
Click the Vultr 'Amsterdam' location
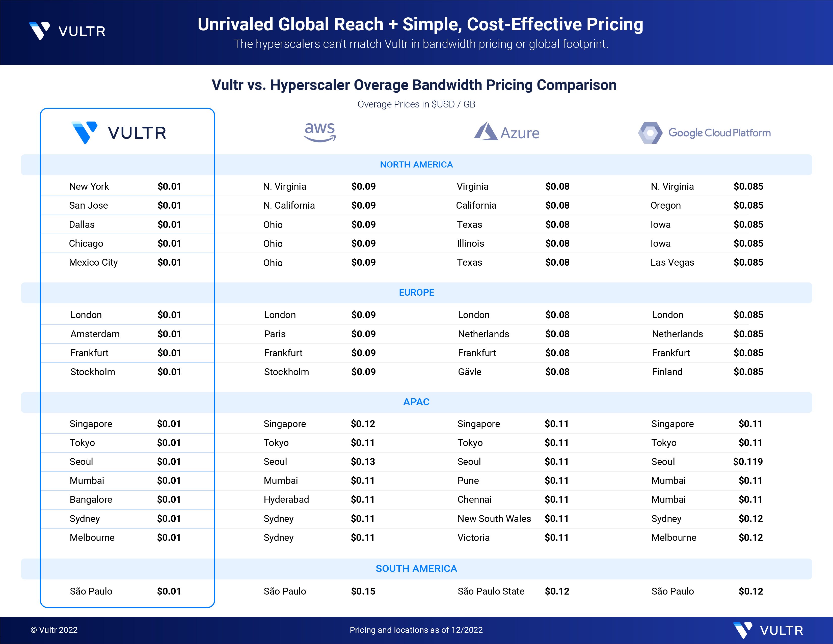pyautogui.click(x=95, y=334)
